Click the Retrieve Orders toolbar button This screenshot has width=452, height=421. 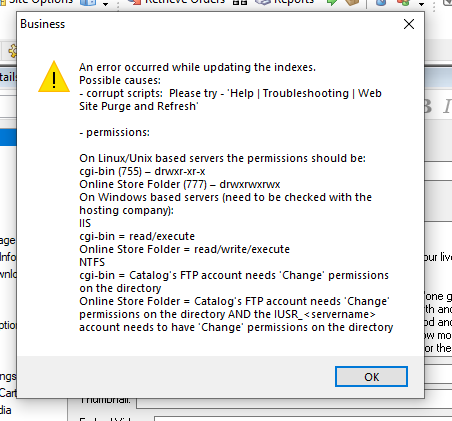point(177,2)
